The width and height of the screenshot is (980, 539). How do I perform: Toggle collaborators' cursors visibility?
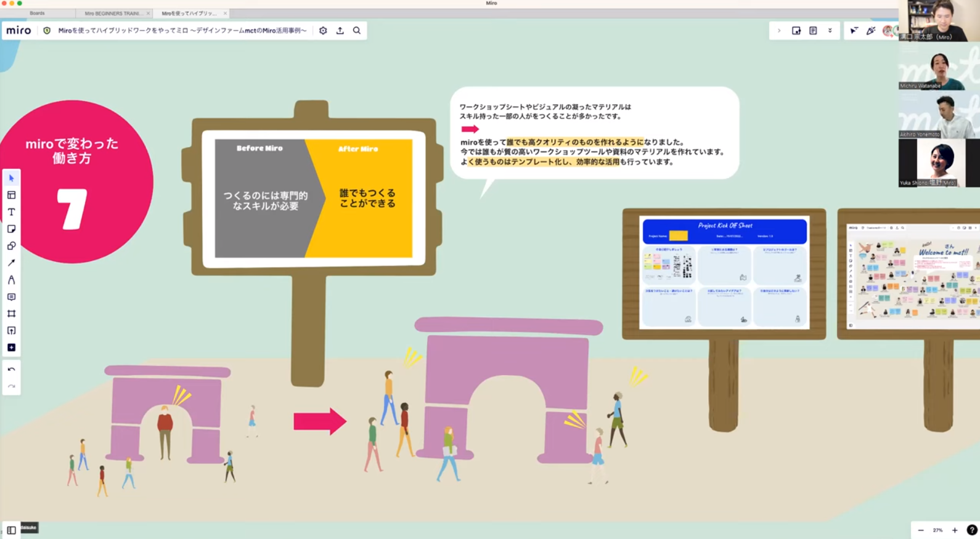[854, 30]
